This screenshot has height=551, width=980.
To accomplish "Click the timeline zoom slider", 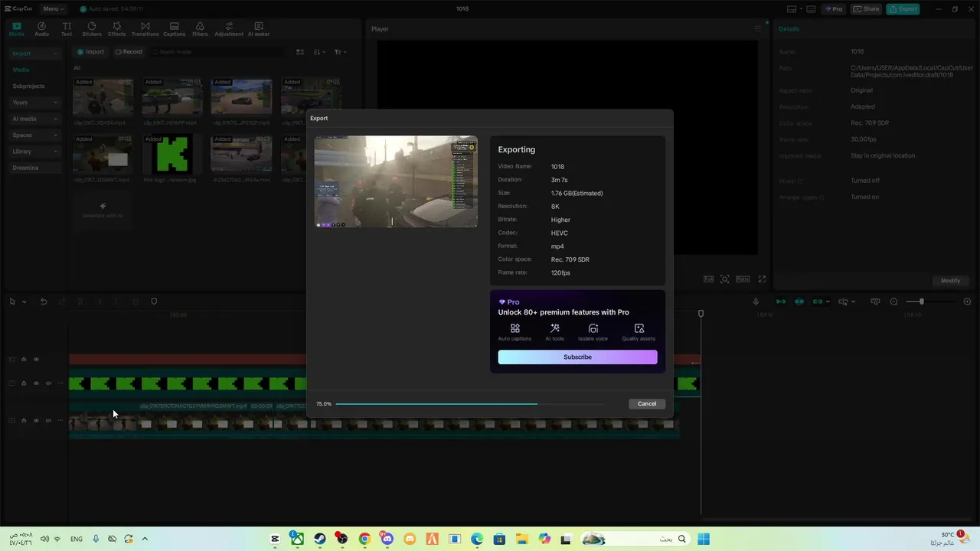I will [930, 302].
